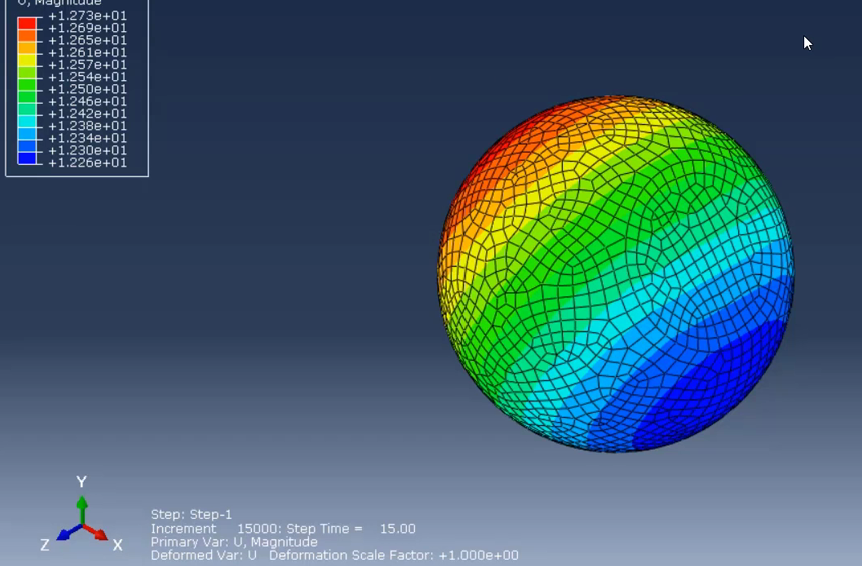862x566 pixels.
Task: Select the Deformation Scale Factor text
Action: click(x=394, y=555)
